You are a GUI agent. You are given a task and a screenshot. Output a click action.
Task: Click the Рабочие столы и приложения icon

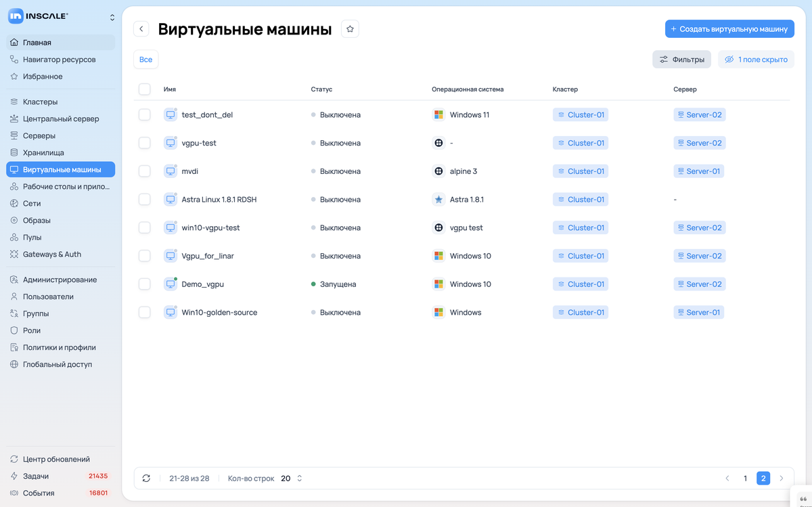[x=14, y=187]
